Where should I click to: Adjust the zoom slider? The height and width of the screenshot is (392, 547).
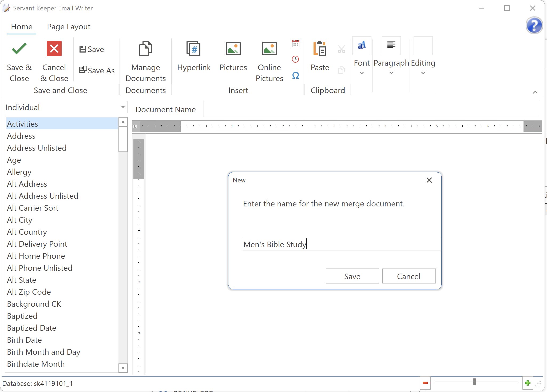click(x=474, y=382)
